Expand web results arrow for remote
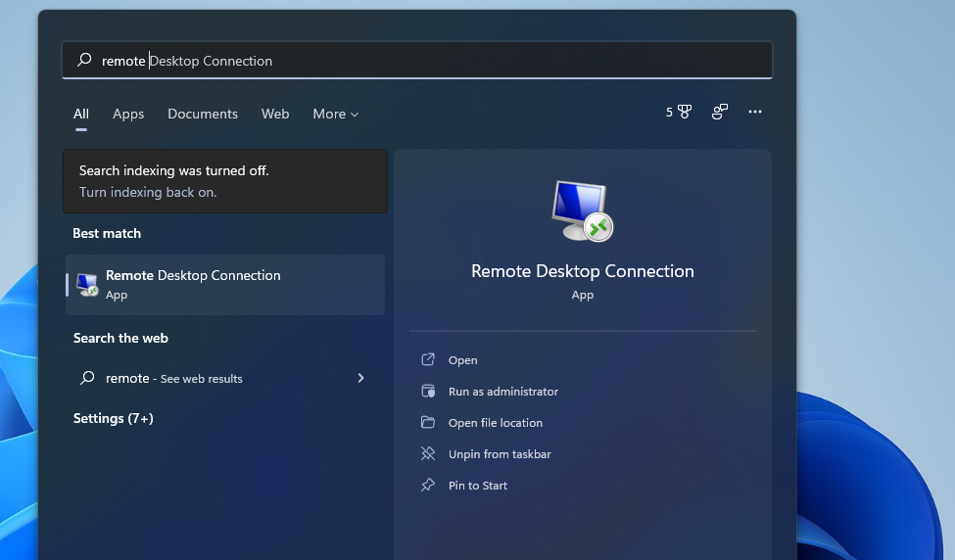 click(x=360, y=378)
